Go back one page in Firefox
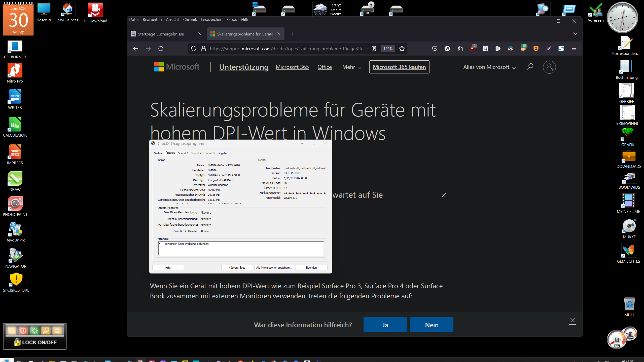The image size is (644, 362). point(135,49)
